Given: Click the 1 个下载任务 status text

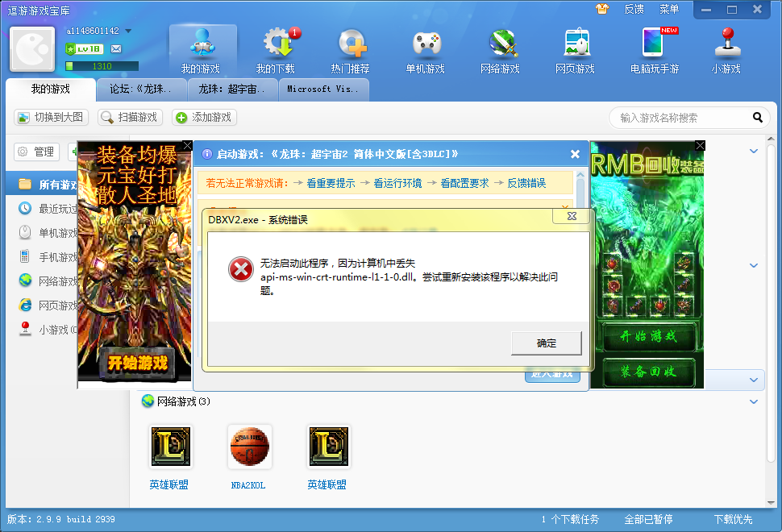Looking at the screenshot, I should point(570,520).
